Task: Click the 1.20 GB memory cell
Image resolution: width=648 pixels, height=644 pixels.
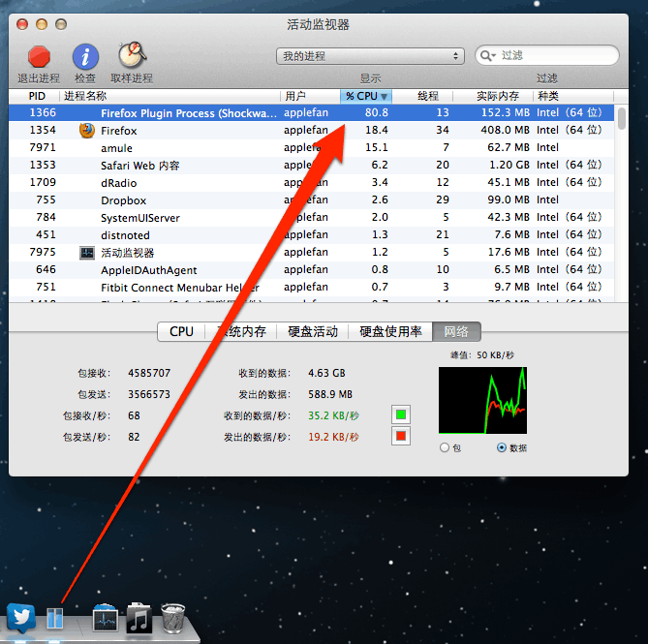Action: tap(509, 165)
